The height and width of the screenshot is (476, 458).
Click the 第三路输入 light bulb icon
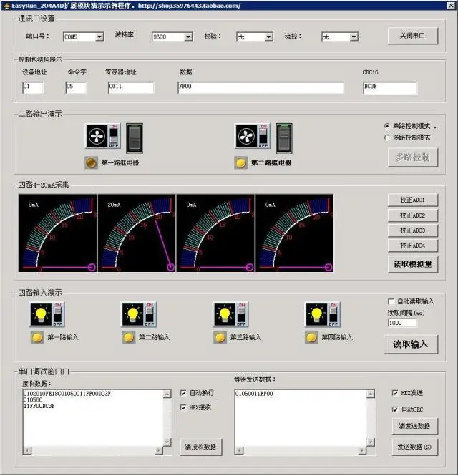pos(225,314)
